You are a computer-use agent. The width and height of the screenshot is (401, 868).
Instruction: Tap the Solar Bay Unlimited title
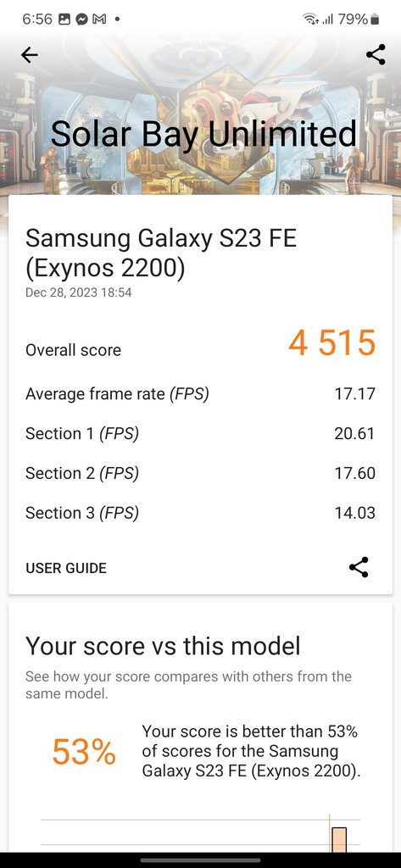tap(203, 133)
